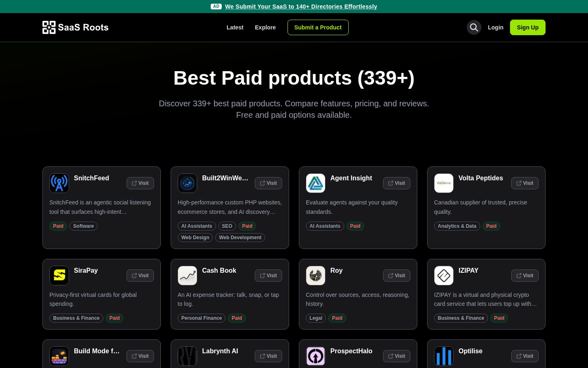588x368 pixels.
Task: Select AI Assistants tag on Built2WinWeb card
Action: click(x=197, y=226)
